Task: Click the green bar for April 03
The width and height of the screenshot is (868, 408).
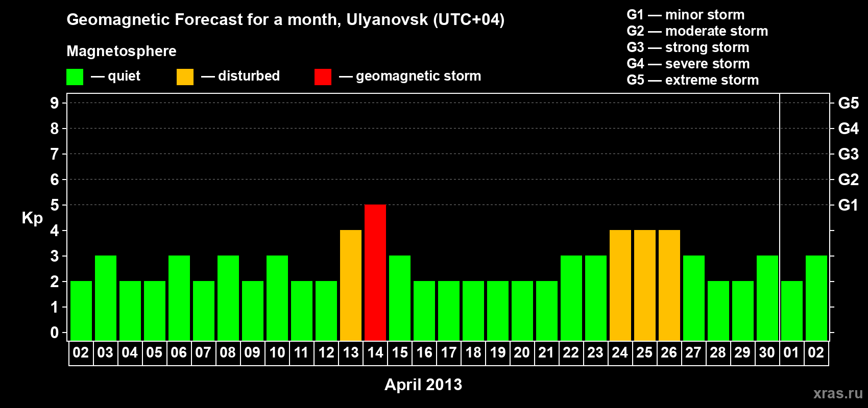Action: [106, 298]
